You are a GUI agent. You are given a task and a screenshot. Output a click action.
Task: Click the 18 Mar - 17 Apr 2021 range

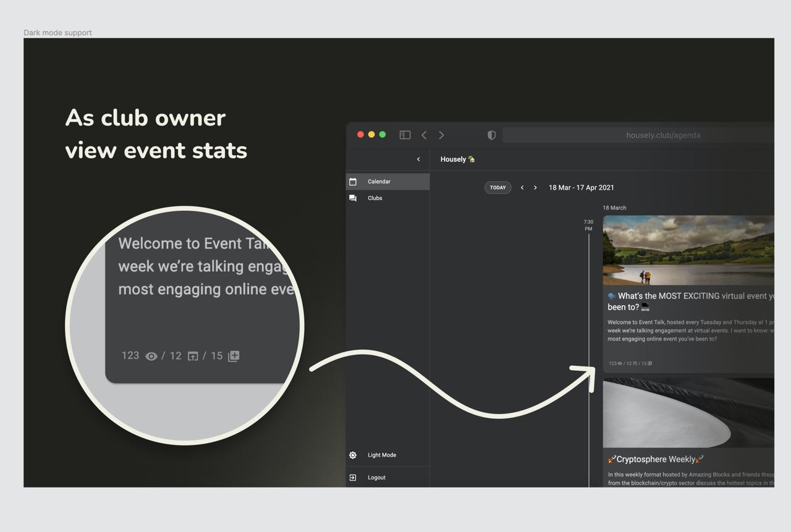pos(582,188)
